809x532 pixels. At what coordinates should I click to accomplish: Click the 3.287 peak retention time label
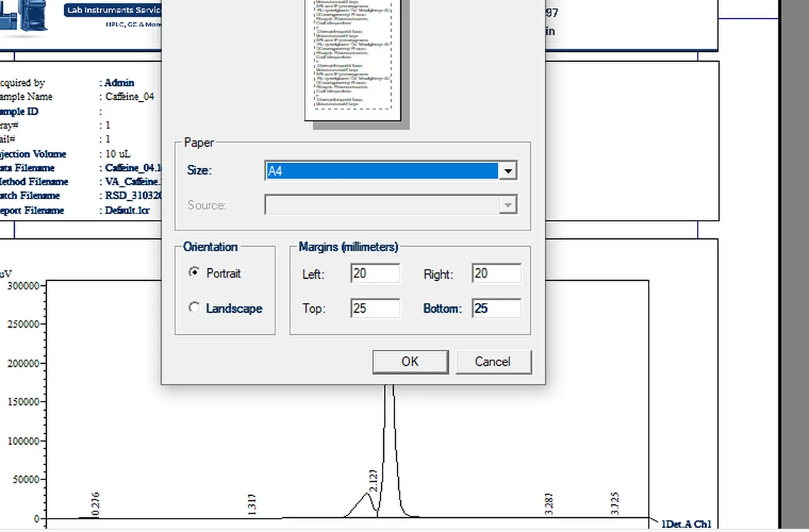(549, 504)
